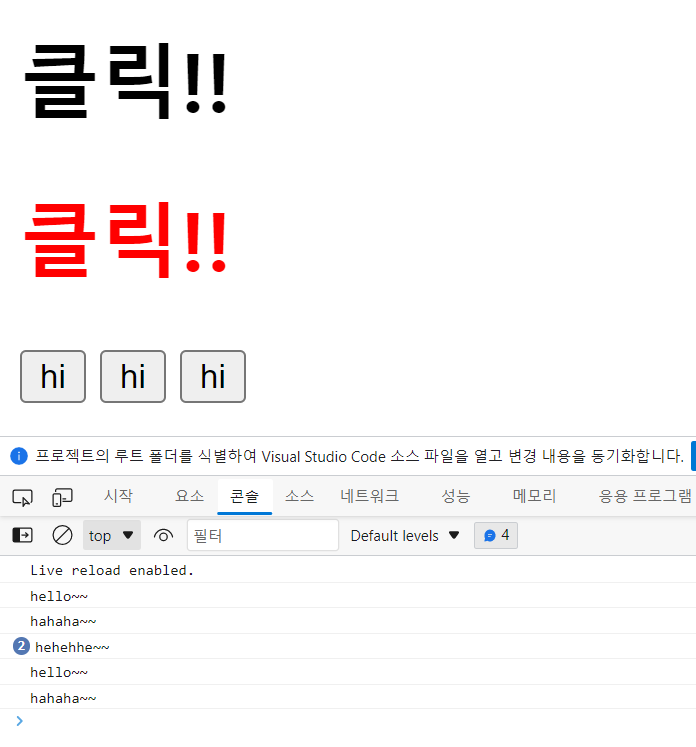Switch to the 요소 tab

point(189,496)
